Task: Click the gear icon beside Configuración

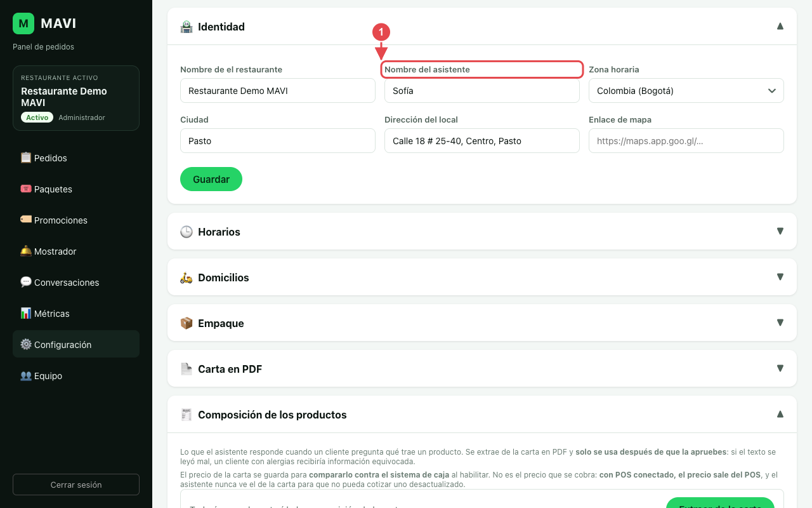Action: pyautogui.click(x=26, y=344)
